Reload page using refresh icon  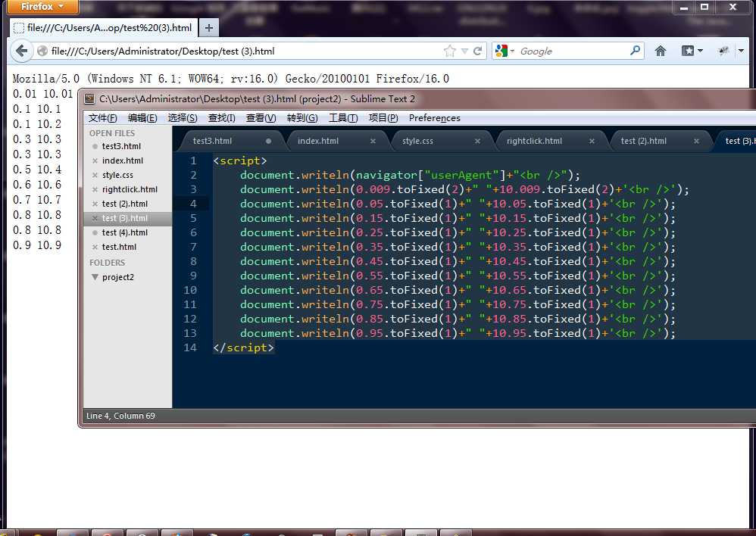tap(478, 51)
